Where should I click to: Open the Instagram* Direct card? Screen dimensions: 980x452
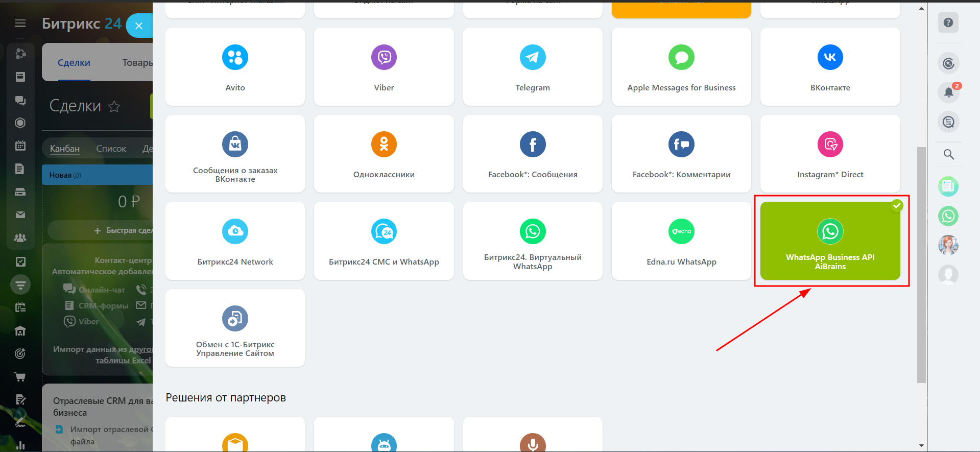point(830,154)
